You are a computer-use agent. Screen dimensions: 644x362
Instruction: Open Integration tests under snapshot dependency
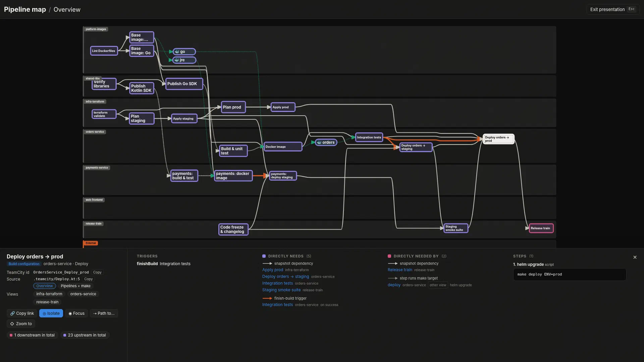(x=277, y=283)
